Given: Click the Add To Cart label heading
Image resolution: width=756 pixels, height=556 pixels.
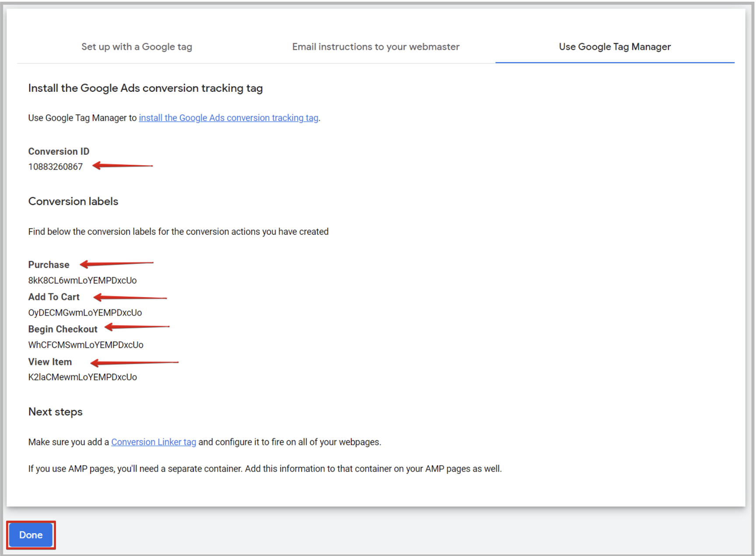Looking at the screenshot, I should 54,297.
